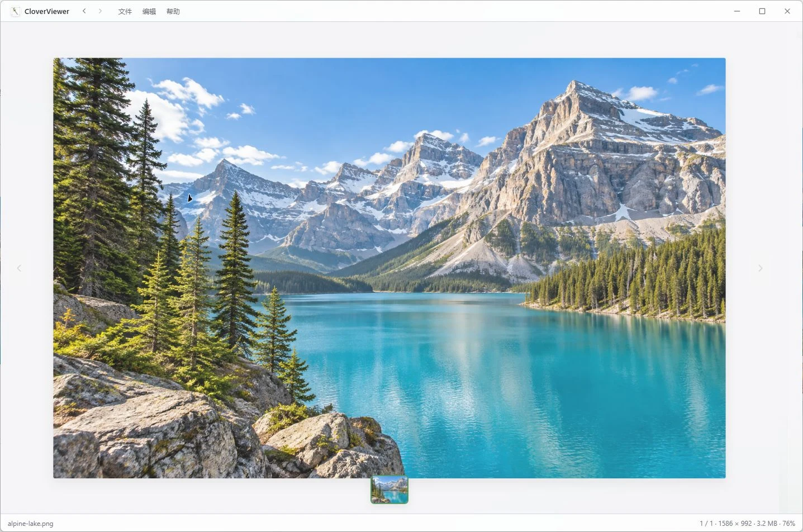Open the 帮助 menu
Viewport: 803px width, 532px height.
[x=173, y=11]
